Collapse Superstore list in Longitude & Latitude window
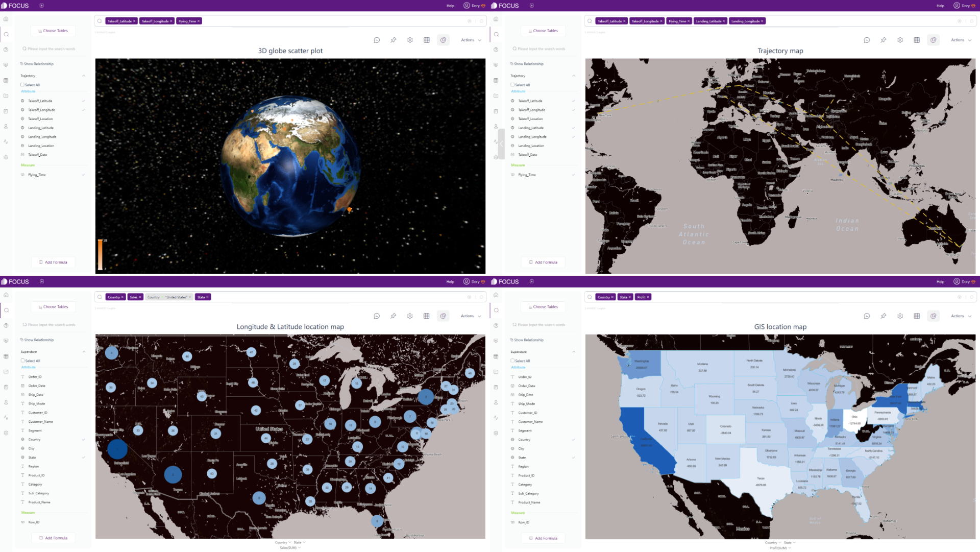 click(84, 352)
